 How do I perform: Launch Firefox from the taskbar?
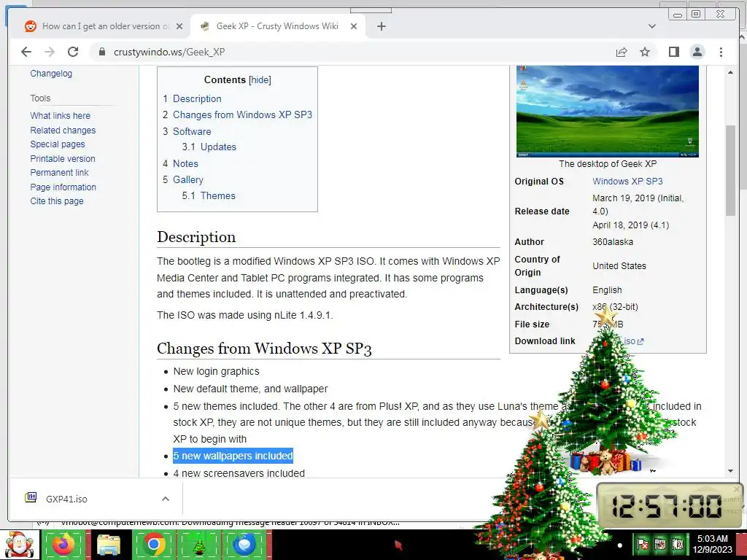click(x=63, y=544)
